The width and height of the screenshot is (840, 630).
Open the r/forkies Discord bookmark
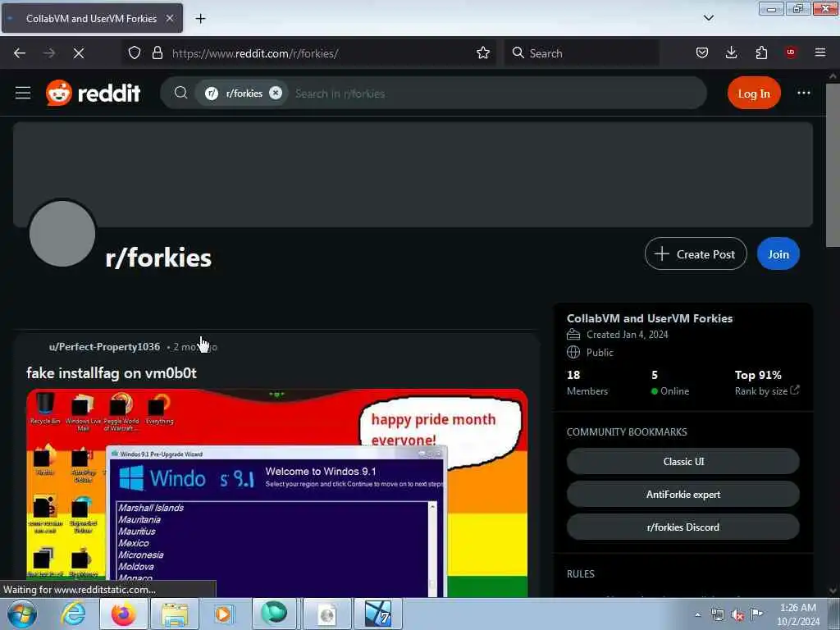[683, 527]
